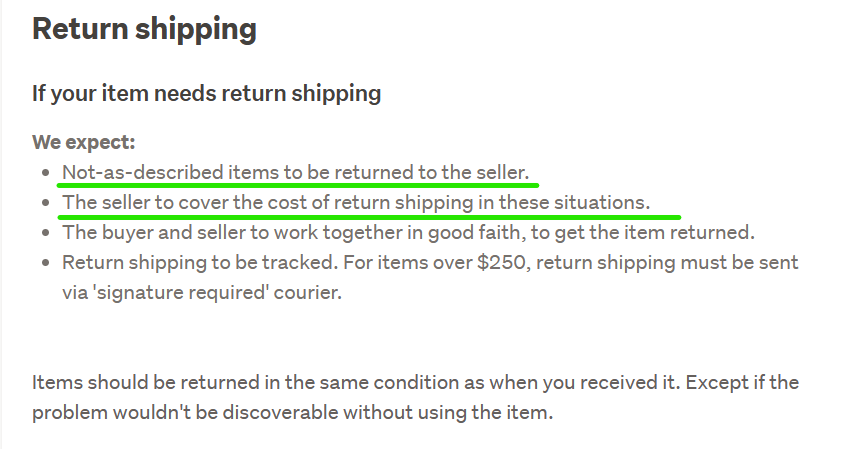Click the green underline beneath the first bullet
The image size is (843, 449).
(298, 185)
